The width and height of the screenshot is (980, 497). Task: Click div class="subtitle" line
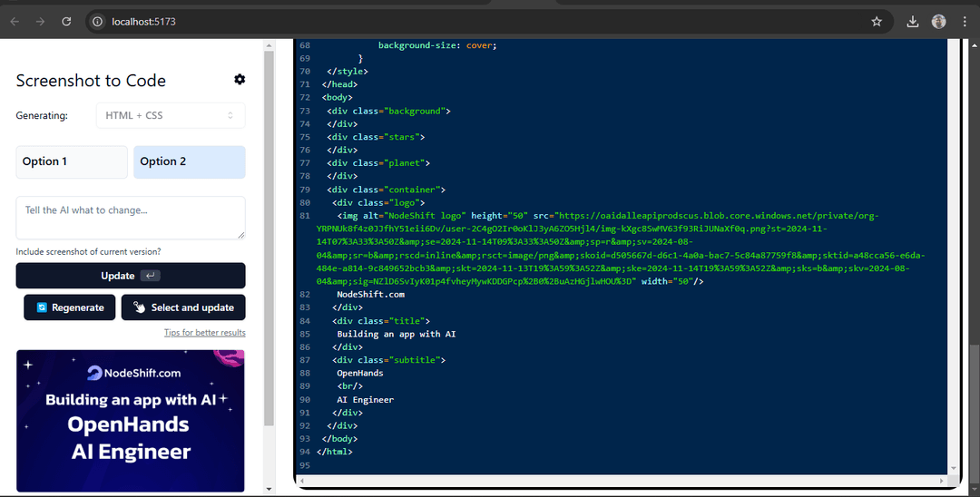point(388,360)
